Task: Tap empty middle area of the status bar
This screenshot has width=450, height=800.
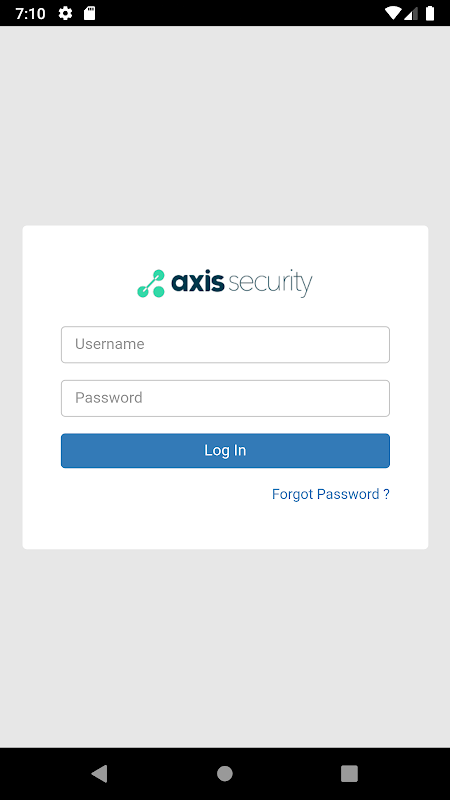Action: 240,13
